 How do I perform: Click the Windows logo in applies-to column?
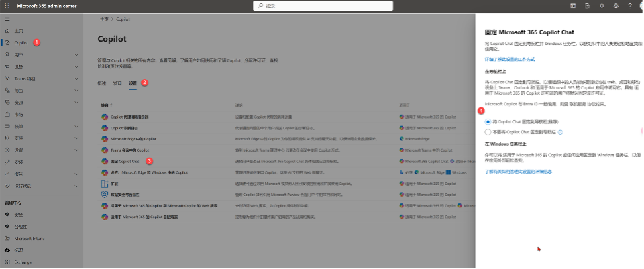pyautogui.click(x=448, y=172)
